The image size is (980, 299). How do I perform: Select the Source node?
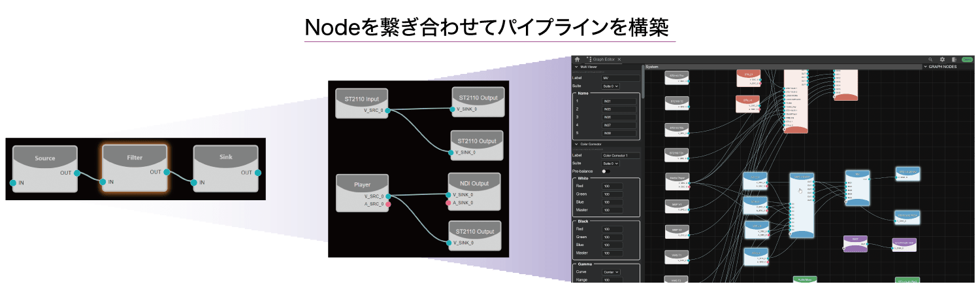[x=44, y=168]
